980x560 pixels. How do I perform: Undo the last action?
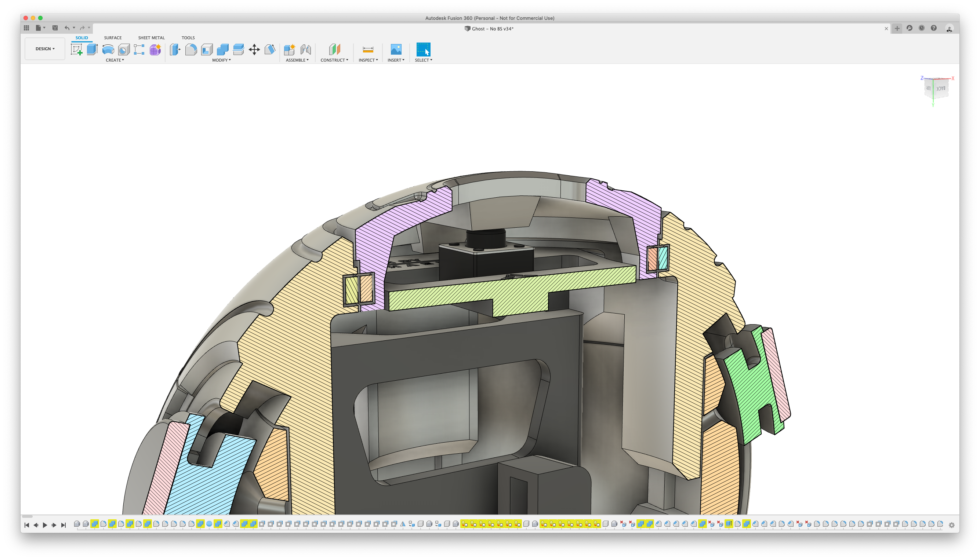click(67, 28)
